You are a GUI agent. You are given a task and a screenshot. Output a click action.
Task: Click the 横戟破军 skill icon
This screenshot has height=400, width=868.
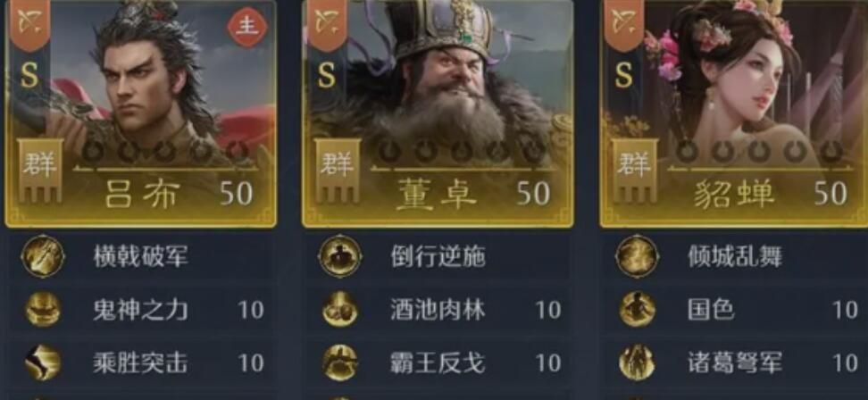click(43, 256)
